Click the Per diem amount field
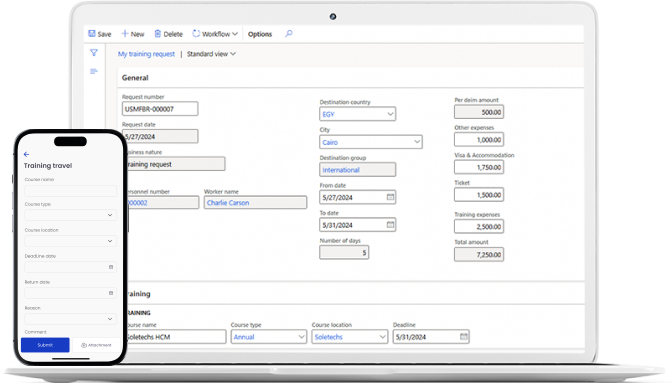672x383 pixels. [x=479, y=112]
